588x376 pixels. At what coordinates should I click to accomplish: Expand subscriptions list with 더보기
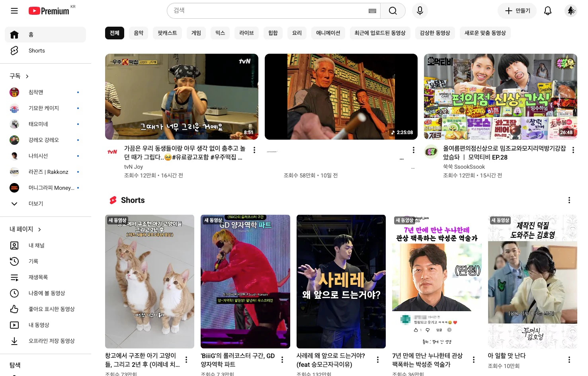45,204
